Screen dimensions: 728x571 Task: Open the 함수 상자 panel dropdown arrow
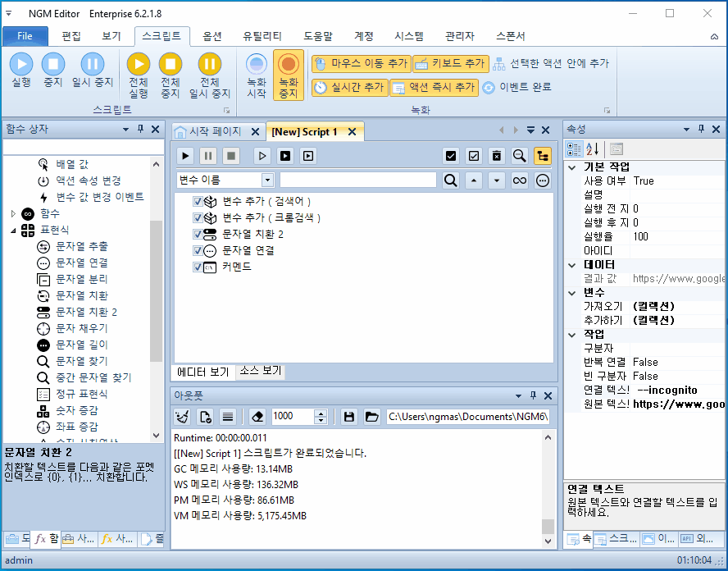[125, 130]
